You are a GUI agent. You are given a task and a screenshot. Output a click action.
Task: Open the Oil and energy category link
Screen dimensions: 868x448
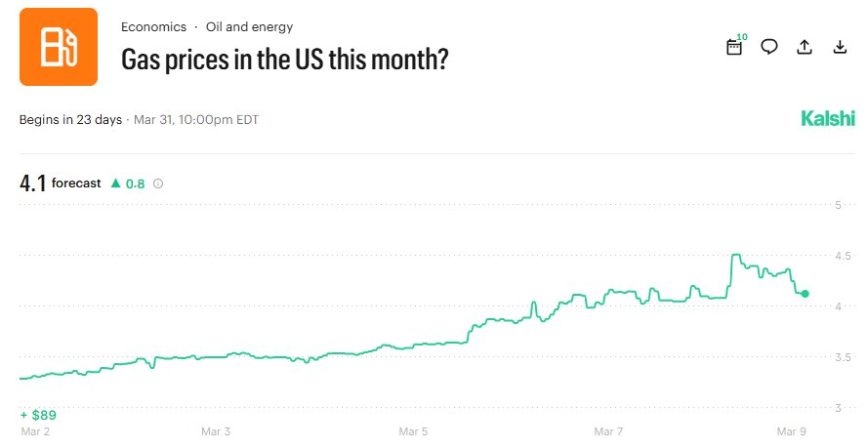click(249, 27)
